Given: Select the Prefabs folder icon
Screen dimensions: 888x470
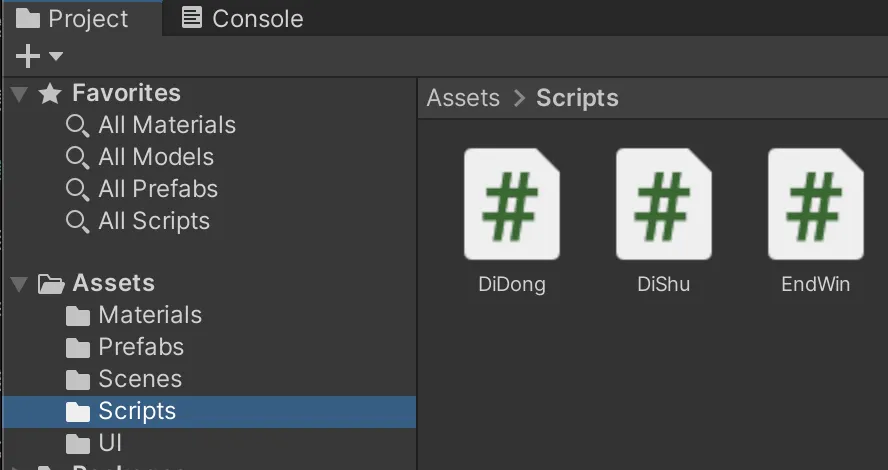Looking at the screenshot, I should (78, 348).
